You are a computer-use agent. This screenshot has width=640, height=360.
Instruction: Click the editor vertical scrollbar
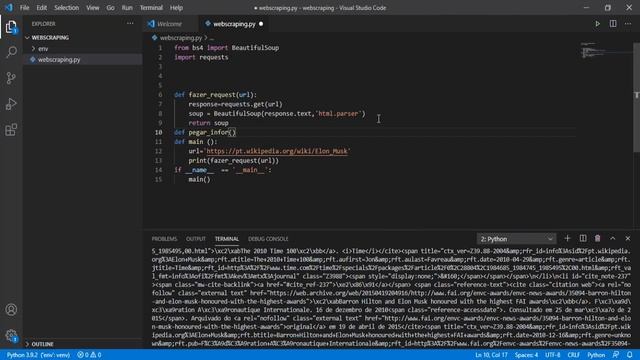(636, 98)
